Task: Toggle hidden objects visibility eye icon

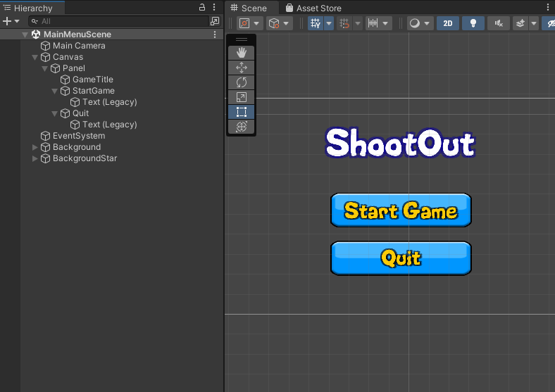Action: tap(550, 23)
